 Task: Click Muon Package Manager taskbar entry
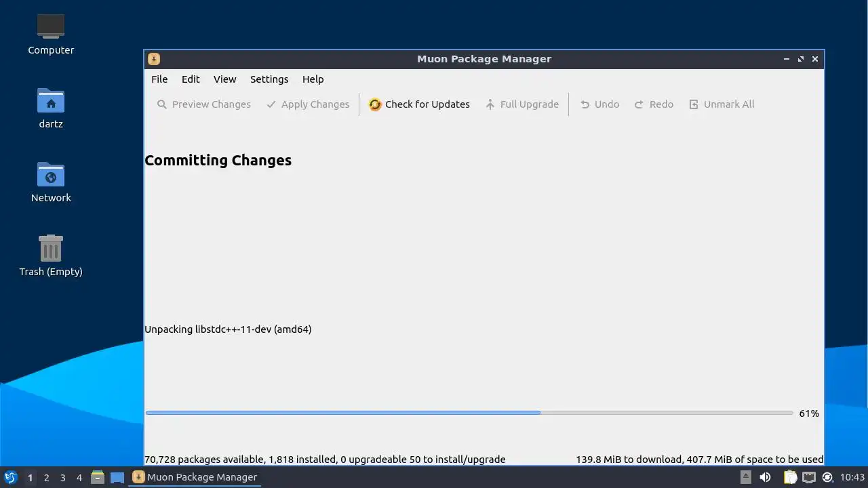point(195,477)
